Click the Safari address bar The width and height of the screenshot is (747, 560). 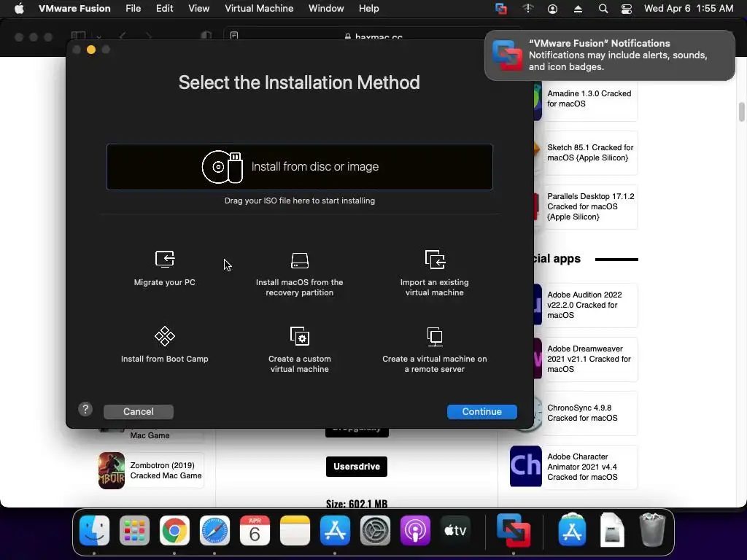click(373, 36)
